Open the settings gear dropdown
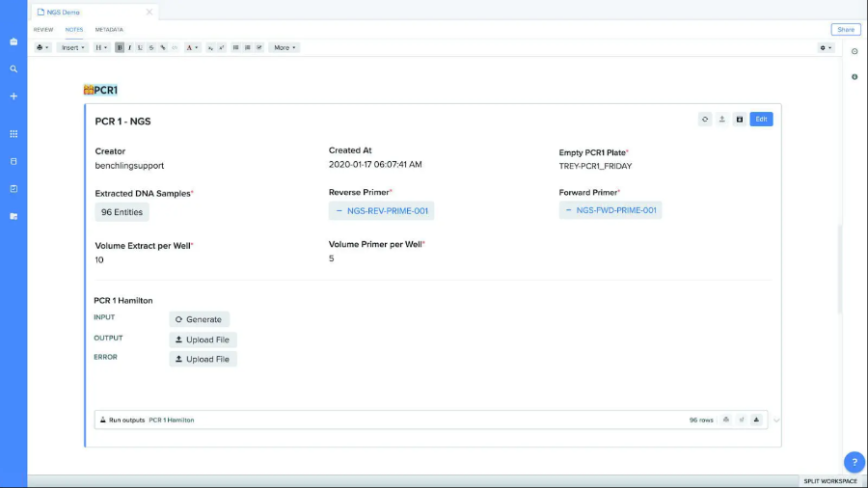868x488 pixels. (826, 48)
